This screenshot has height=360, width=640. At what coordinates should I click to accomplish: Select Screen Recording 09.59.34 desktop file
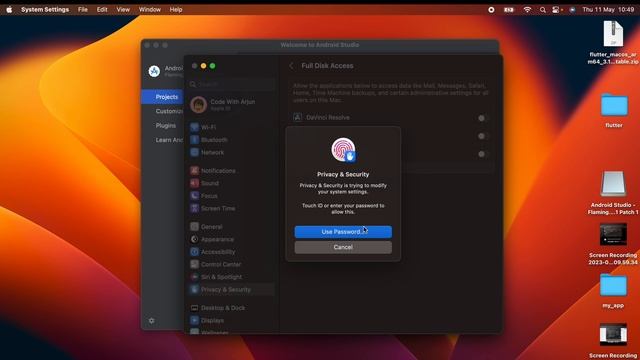[613, 244]
